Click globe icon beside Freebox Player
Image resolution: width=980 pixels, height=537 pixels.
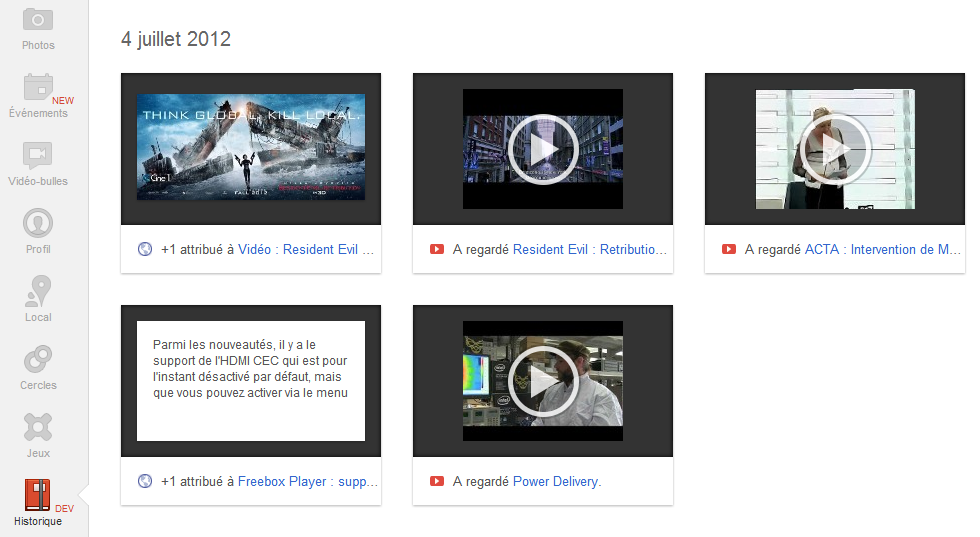144,481
